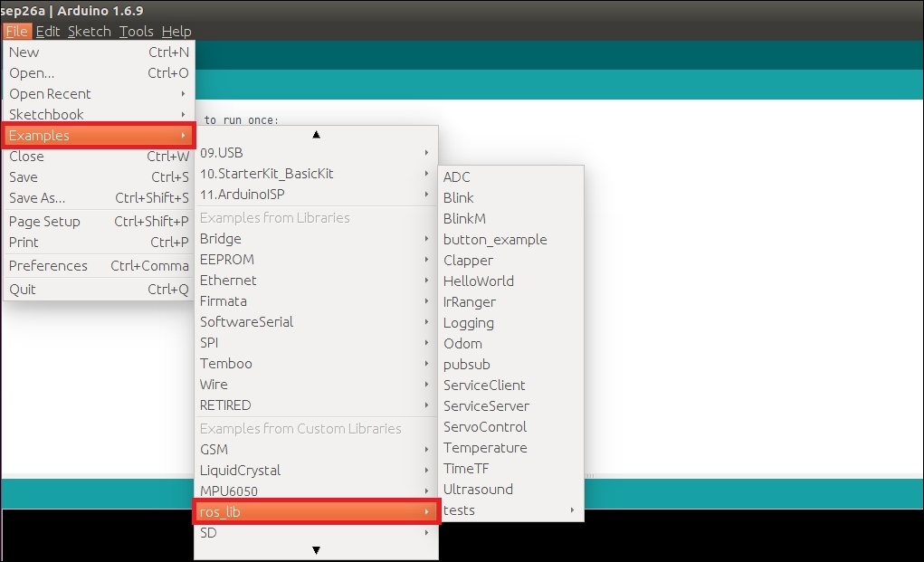924x562 pixels.
Task: Choose Print in the File menu
Action: [x=99, y=243]
